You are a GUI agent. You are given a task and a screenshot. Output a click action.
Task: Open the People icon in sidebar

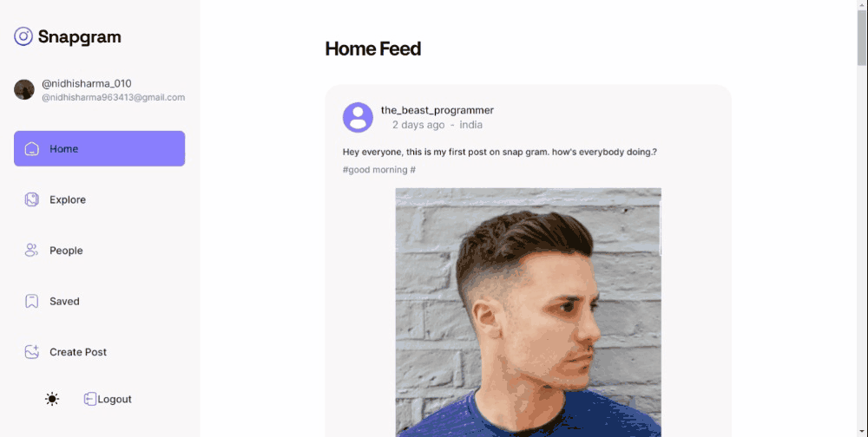click(x=31, y=251)
